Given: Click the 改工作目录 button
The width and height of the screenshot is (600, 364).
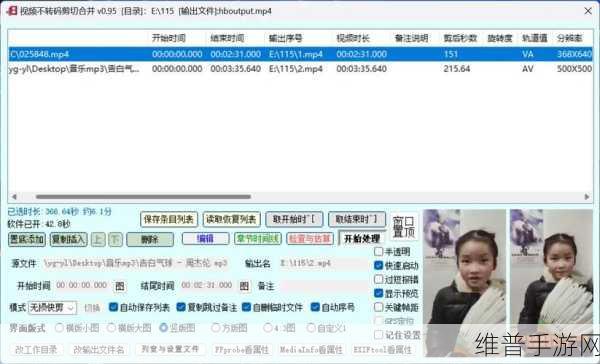Looking at the screenshot, I should 36,349.
